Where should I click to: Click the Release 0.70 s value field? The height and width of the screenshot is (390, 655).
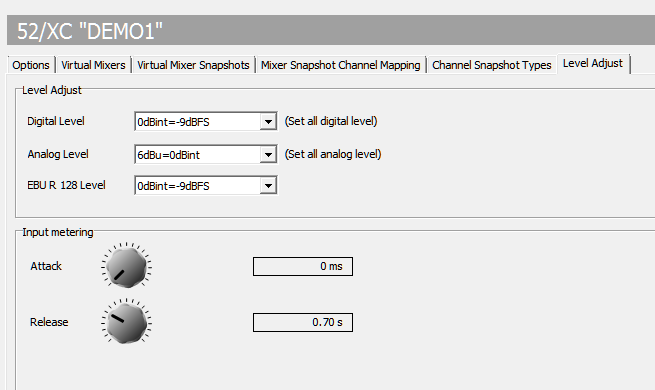point(303,322)
